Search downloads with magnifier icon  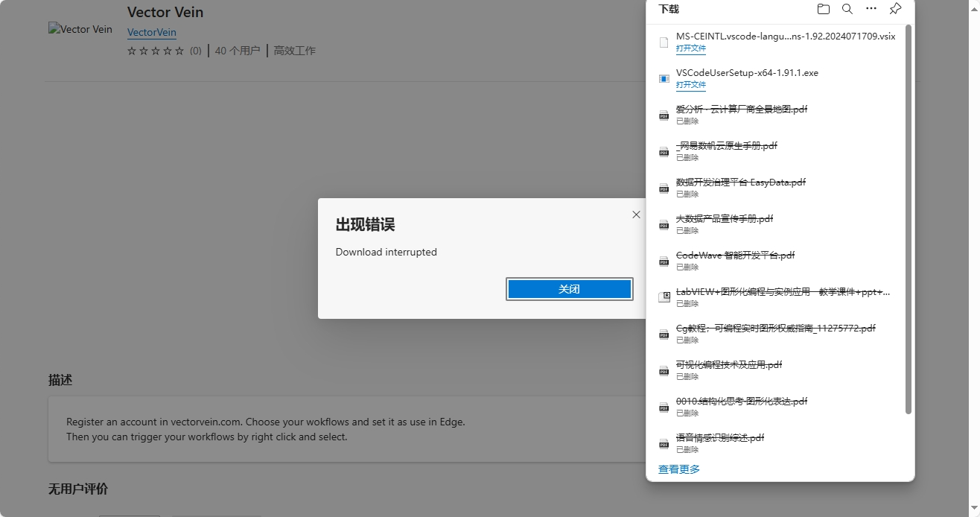click(x=847, y=9)
